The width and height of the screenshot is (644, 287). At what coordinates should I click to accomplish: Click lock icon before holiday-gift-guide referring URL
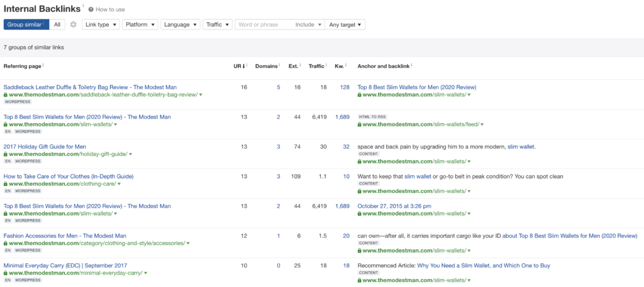5,154
